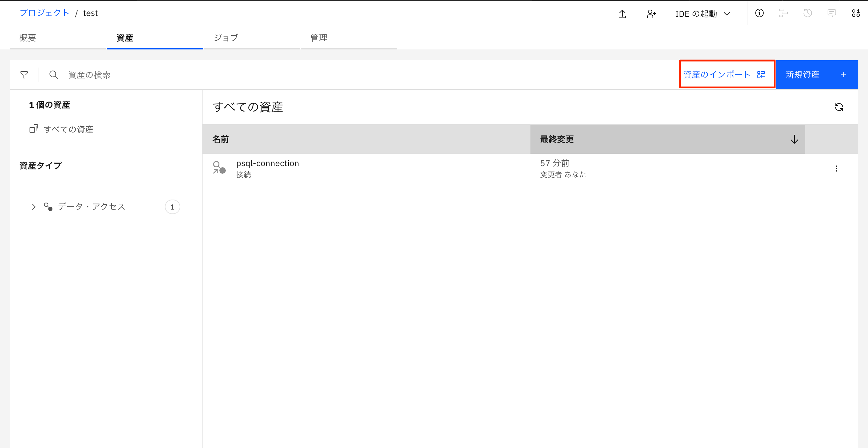The height and width of the screenshot is (448, 868).
Task: Open the apps grid icon at top right
Action: point(856,13)
